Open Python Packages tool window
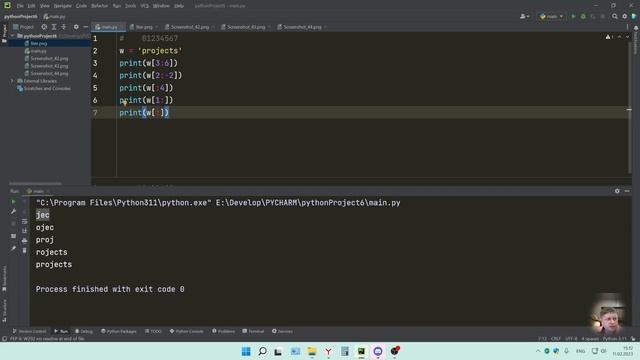Image resolution: width=640 pixels, height=360 pixels. coord(119,331)
